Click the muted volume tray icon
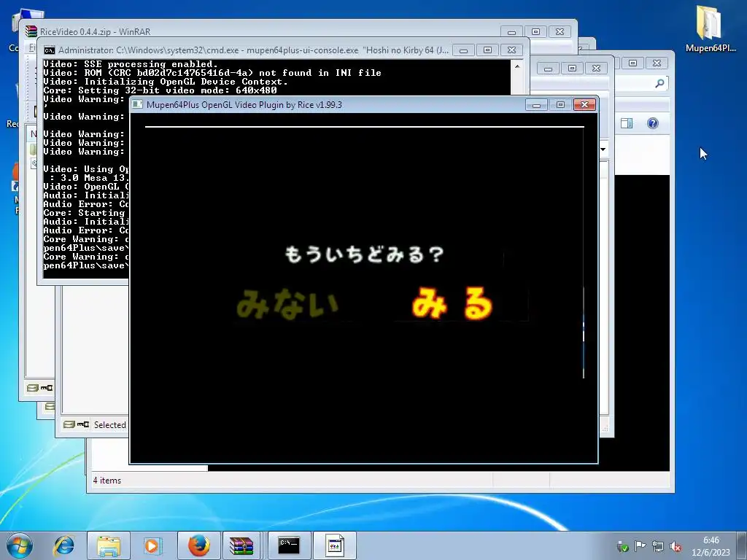The height and width of the screenshot is (560, 747). pyautogui.click(x=676, y=547)
